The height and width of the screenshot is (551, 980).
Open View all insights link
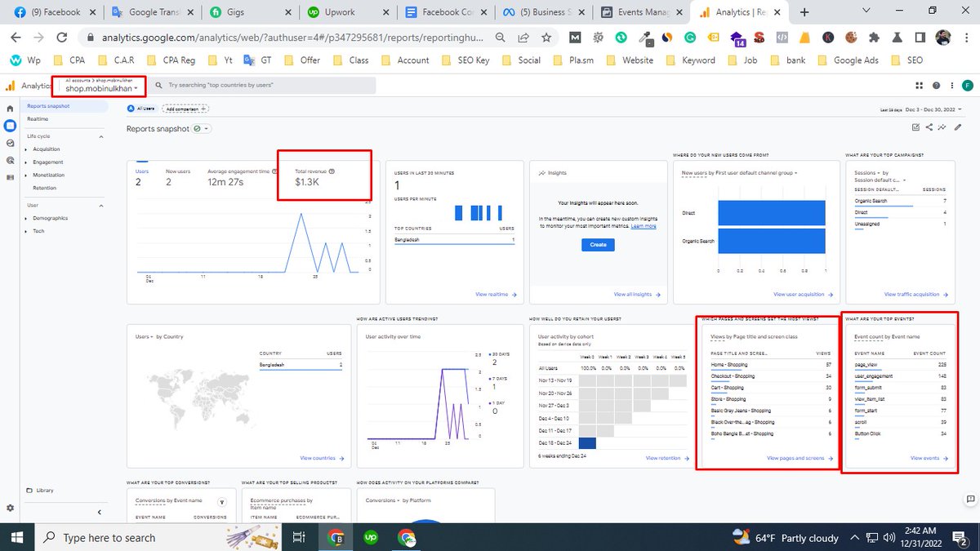click(637, 294)
